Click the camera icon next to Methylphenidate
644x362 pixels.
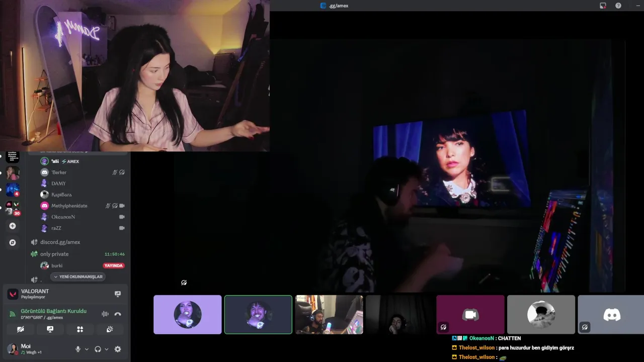click(x=122, y=206)
